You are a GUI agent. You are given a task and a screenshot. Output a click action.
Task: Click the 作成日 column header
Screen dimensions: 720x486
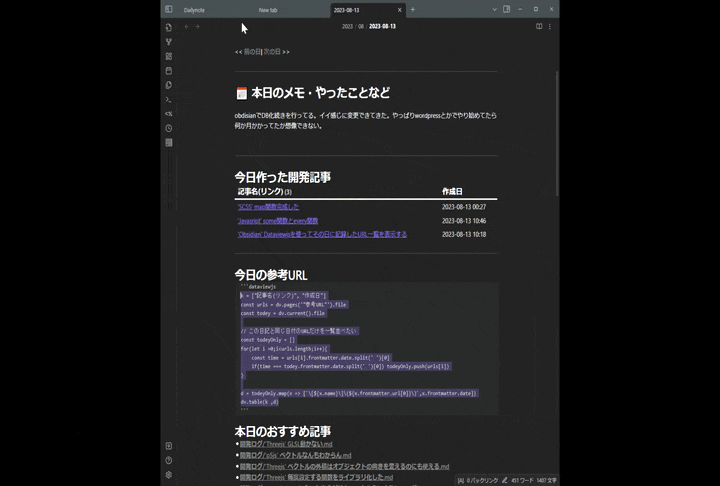452,192
